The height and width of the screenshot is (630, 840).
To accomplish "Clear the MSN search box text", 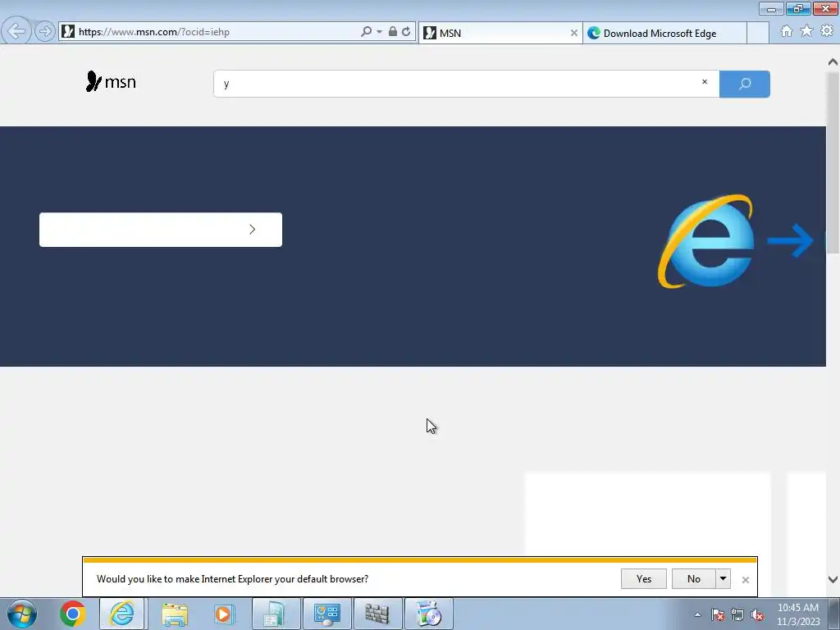I will (705, 82).
